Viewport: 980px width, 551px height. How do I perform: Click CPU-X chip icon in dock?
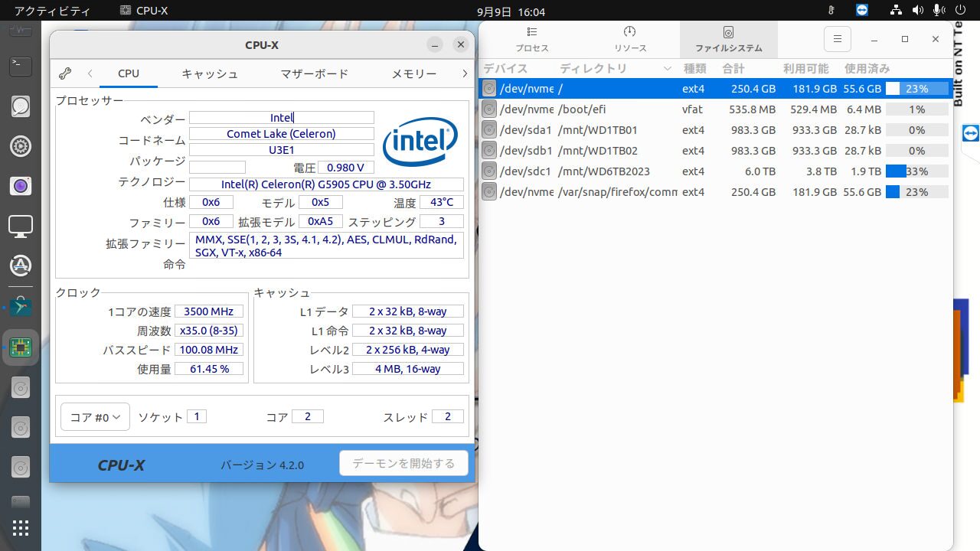click(x=21, y=347)
